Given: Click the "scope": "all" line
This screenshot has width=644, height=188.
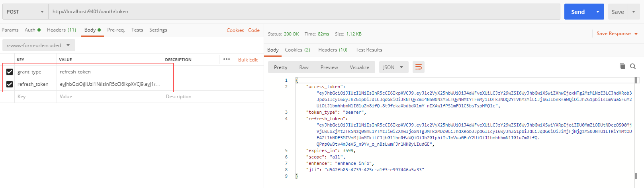Looking at the screenshot, I should 325,157.
